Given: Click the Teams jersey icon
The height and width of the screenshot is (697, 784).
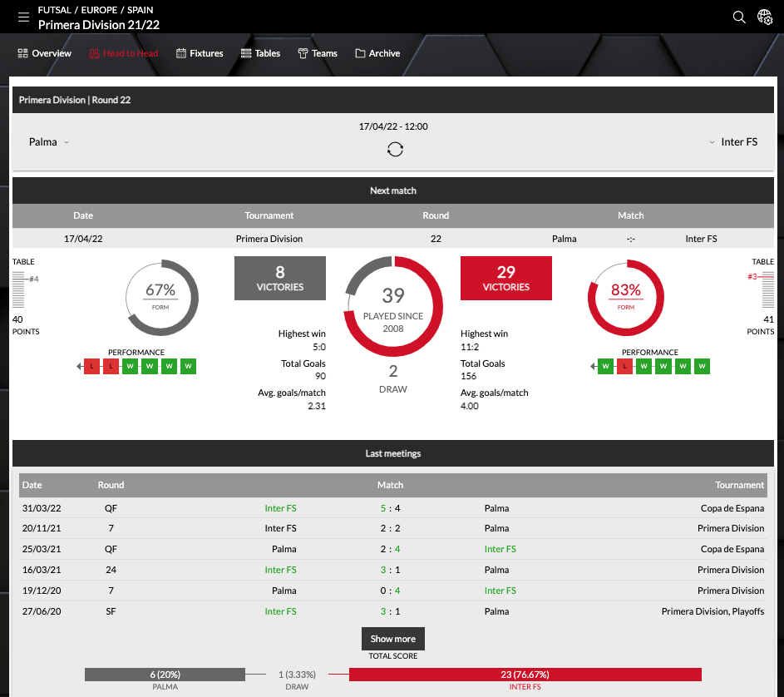Looking at the screenshot, I should [x=303, y=53].
